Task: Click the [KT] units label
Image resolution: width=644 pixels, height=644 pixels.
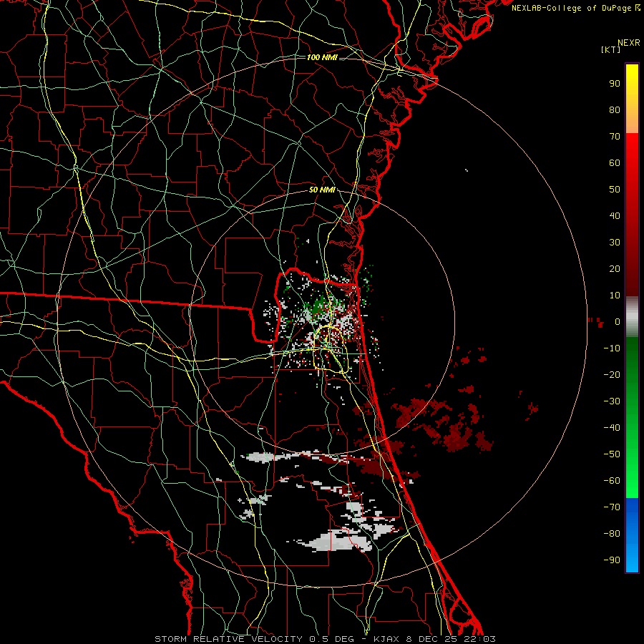Action: 611,49
